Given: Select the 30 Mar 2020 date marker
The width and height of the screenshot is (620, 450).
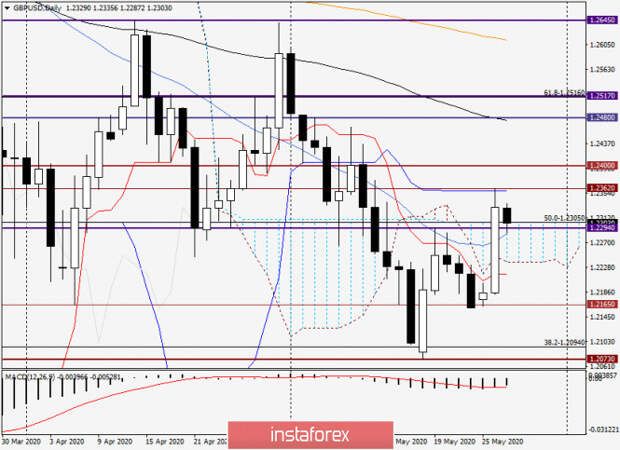Looking at the screenshot, I should click(x=21, y=441).
